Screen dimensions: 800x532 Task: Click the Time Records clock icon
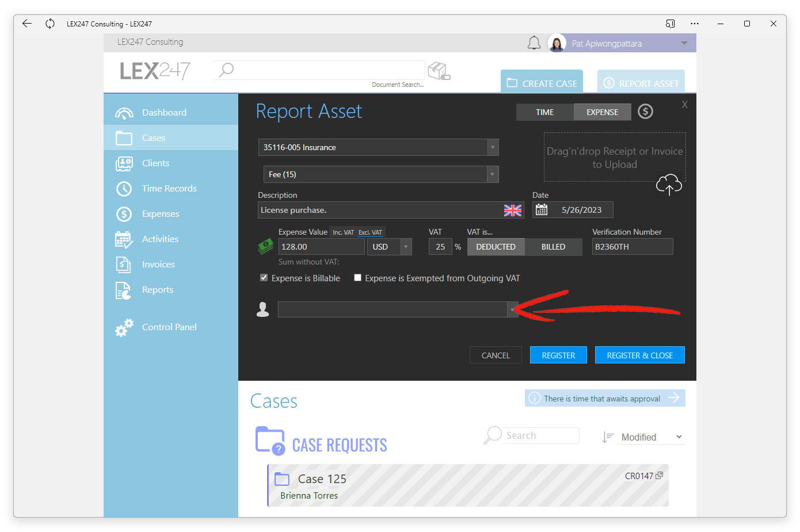pos(124,189)
